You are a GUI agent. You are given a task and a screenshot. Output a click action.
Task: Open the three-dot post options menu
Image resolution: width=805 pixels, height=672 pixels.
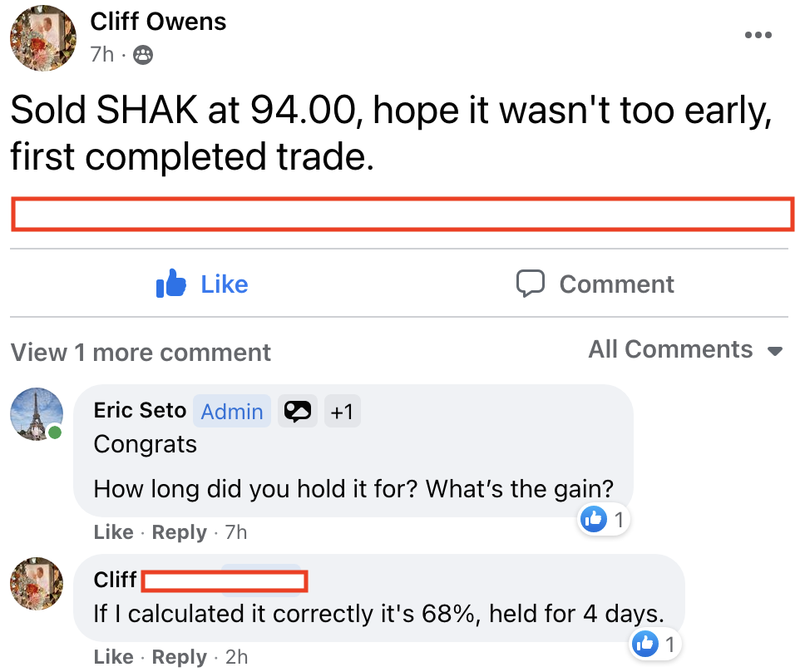(x=758, y=36)
